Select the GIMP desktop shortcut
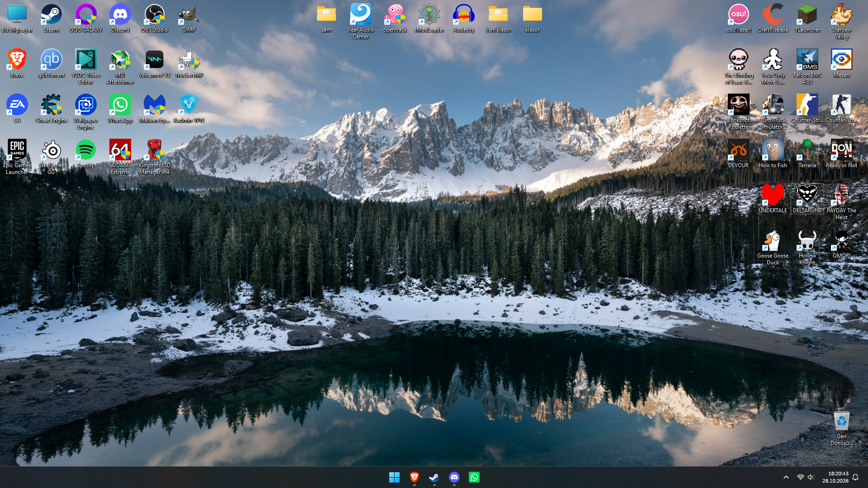The height and width of the screenshot is (488, 868). (189, 19)
